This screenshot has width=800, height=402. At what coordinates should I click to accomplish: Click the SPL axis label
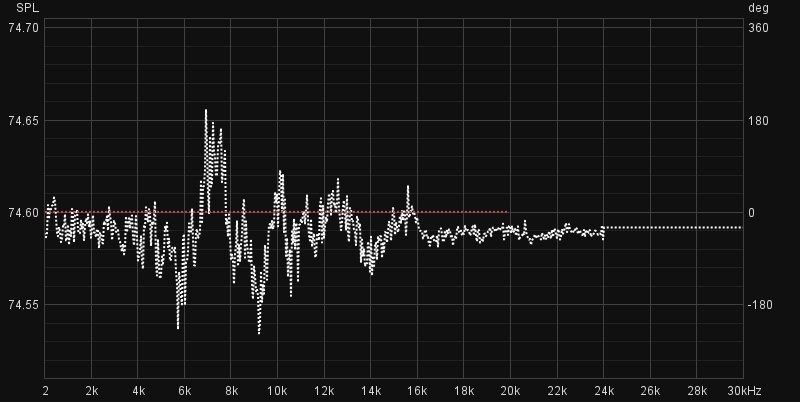click(26, 8)
